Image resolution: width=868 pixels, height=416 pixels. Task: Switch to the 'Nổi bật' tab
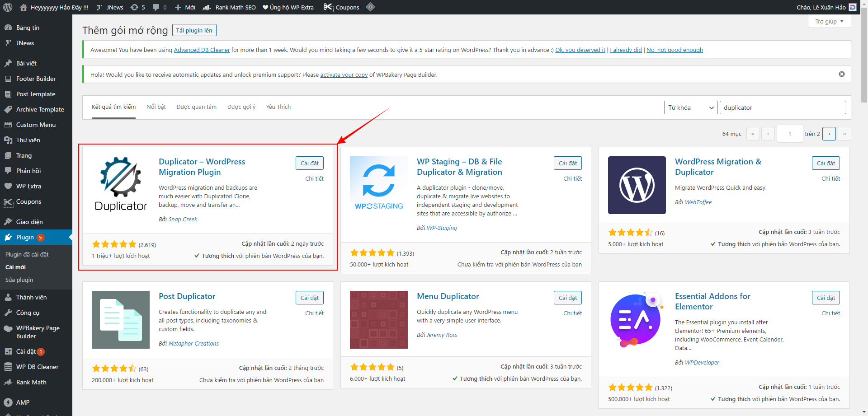[x=156, y=107]
